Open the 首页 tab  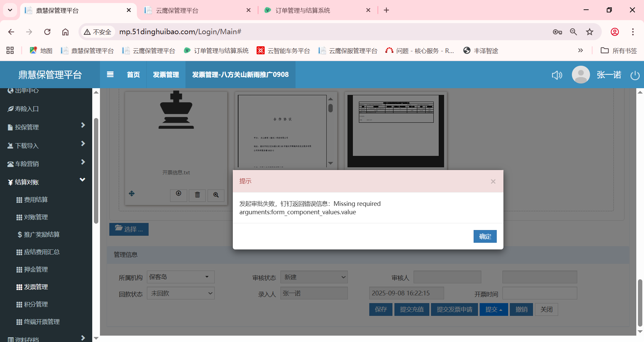click(133, 74)
